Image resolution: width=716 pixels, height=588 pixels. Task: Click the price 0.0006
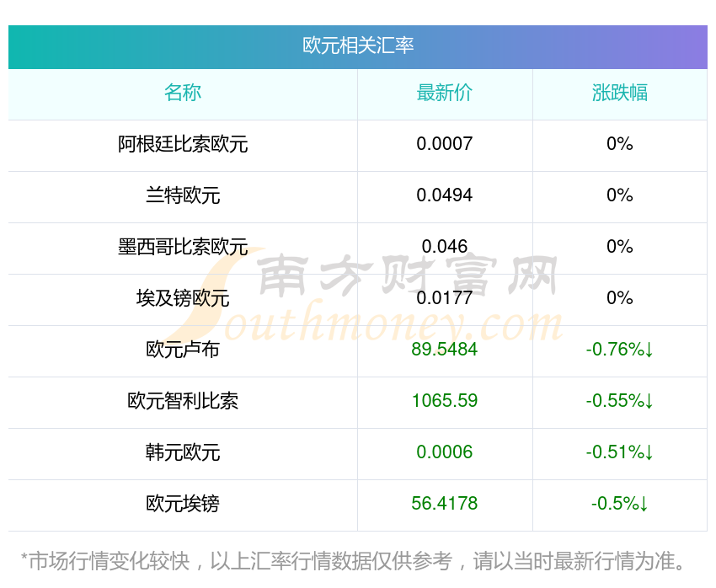444,452
